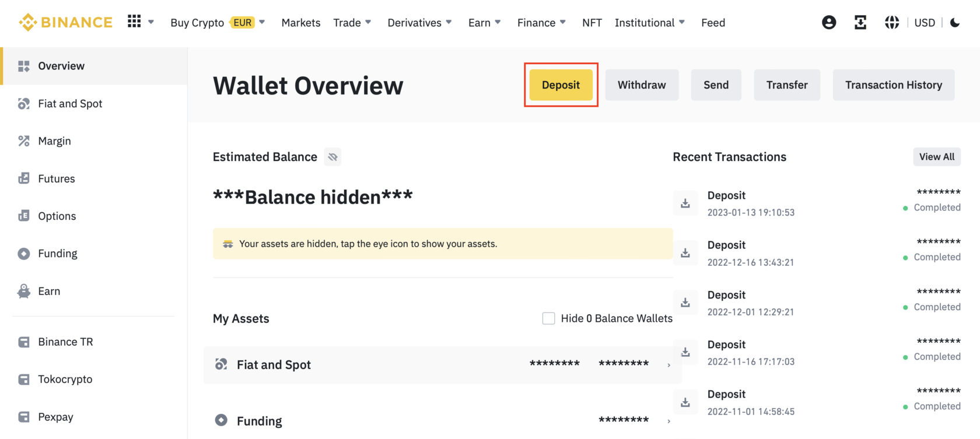Click the Margin percent sidebar icon
Screen dimensions: 980x439
[x=24, y=141]
